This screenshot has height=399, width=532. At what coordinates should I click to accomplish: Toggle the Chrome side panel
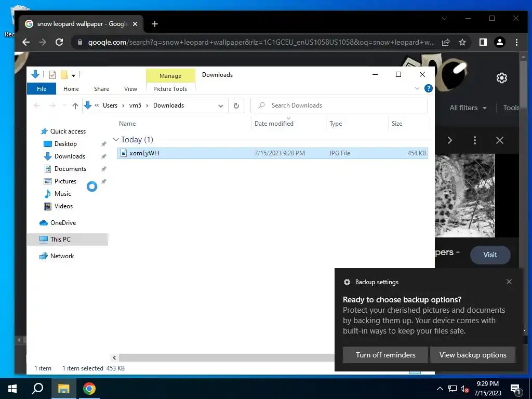click(x=483, y=42)
